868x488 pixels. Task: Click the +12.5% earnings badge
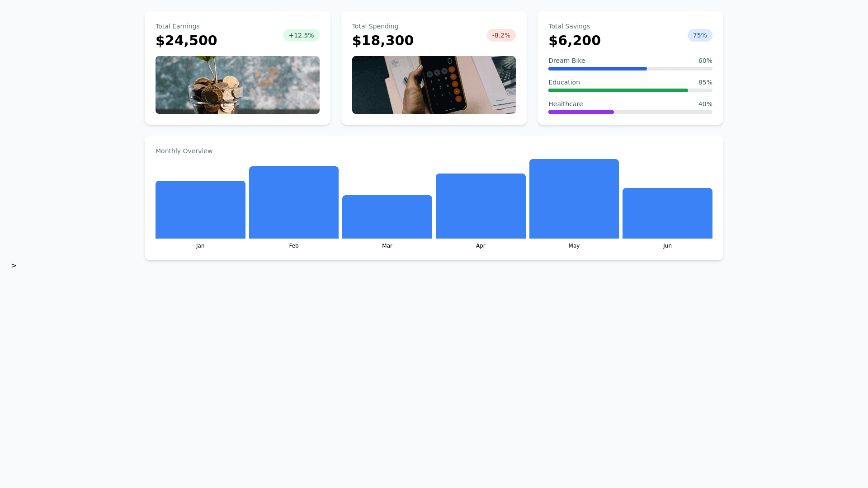click(301, 35)
